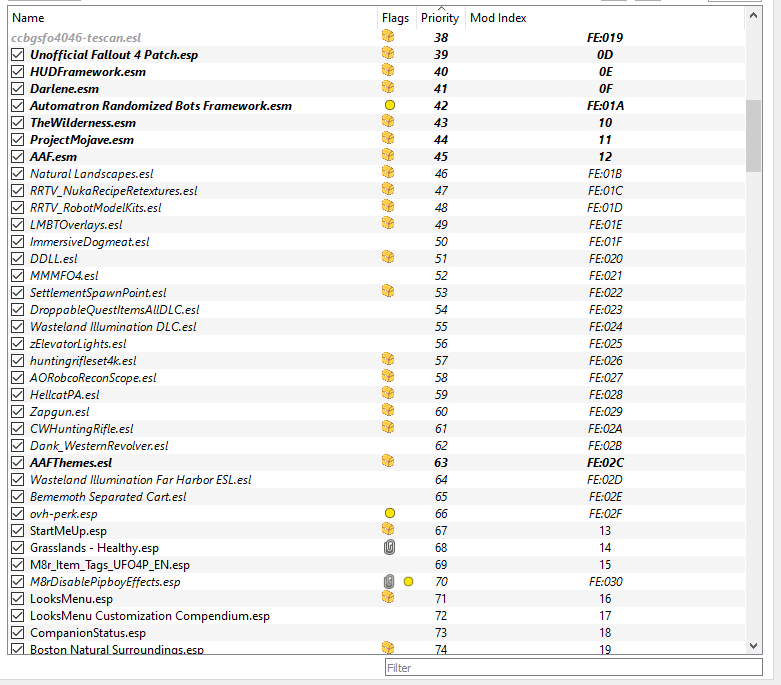Click mod index FE:01A cell
The height and width of the screenshot is (685, 781).
pos(605,106)
